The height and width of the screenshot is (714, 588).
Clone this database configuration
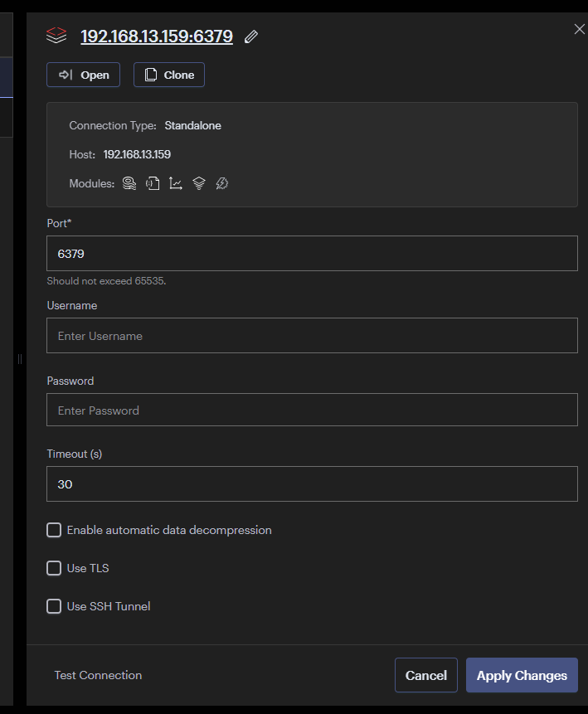(169, 75)
